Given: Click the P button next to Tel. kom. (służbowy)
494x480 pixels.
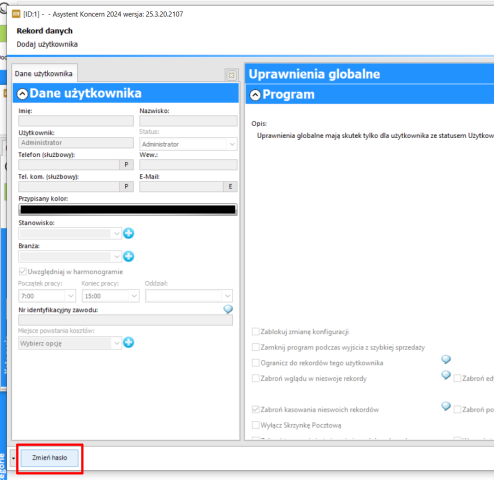Looking at the screenshot, I should point(126,186).
